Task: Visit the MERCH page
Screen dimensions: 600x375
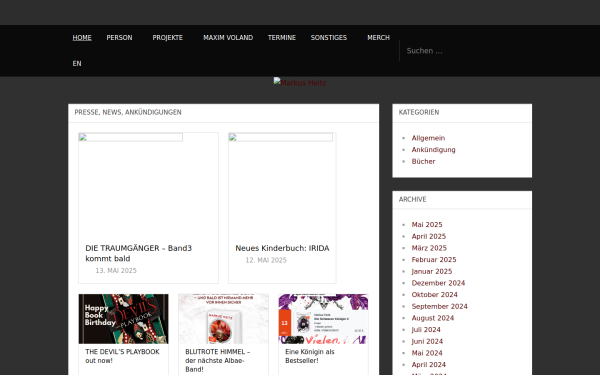Action: 378,38
